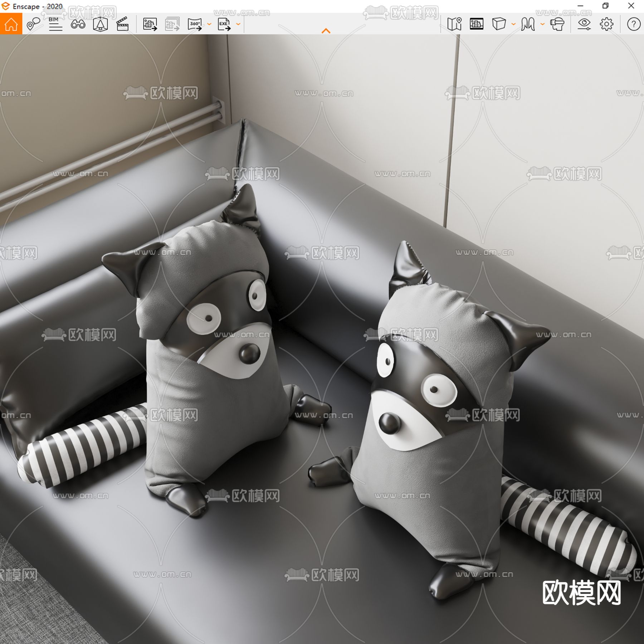Open the 360° panorama dropdown options

[209, 24]
